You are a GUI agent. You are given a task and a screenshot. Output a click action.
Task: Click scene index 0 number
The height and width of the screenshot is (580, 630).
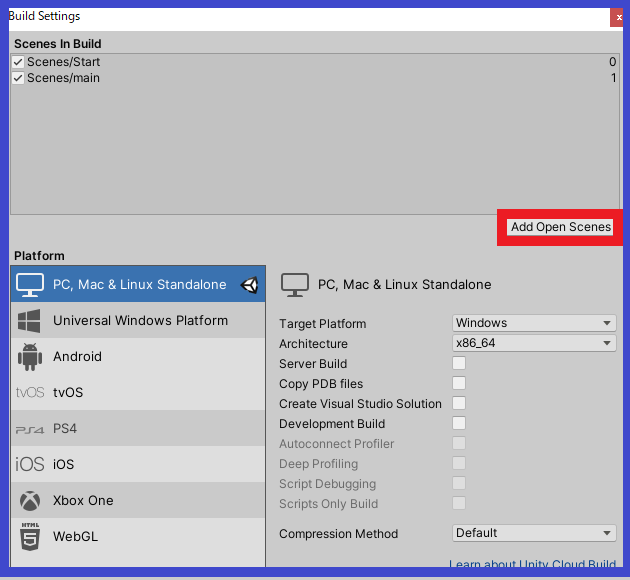coord(612,62)
